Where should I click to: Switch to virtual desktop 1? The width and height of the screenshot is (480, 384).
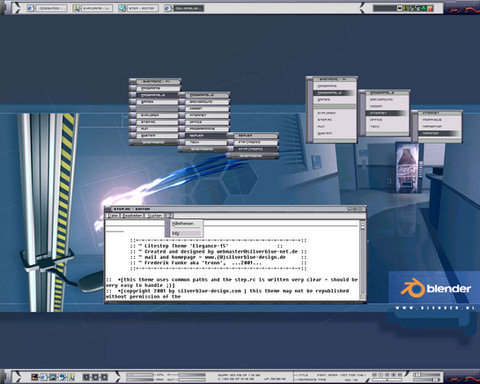pos(86,377)
